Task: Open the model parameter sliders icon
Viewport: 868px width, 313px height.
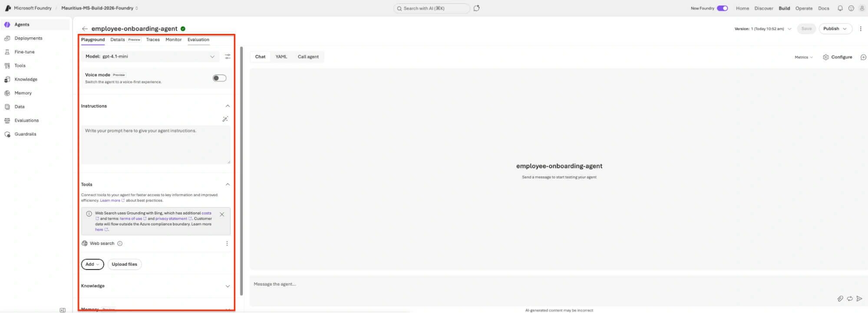Action: (228, 56)
